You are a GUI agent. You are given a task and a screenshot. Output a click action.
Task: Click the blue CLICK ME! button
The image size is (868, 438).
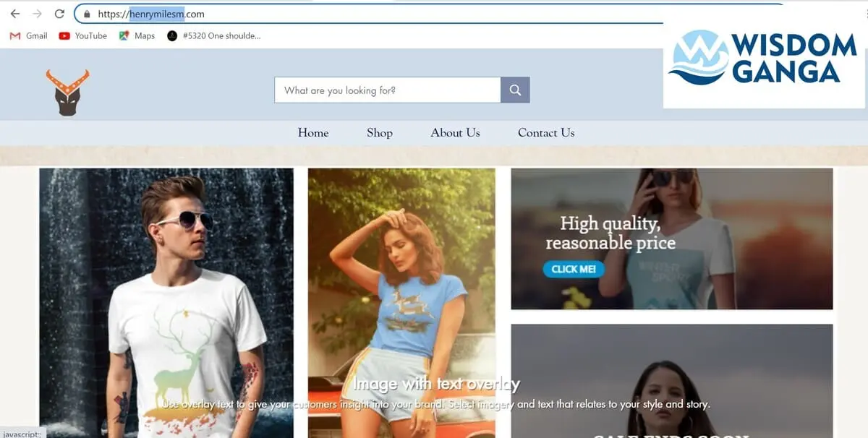click(x=574, y=269)
